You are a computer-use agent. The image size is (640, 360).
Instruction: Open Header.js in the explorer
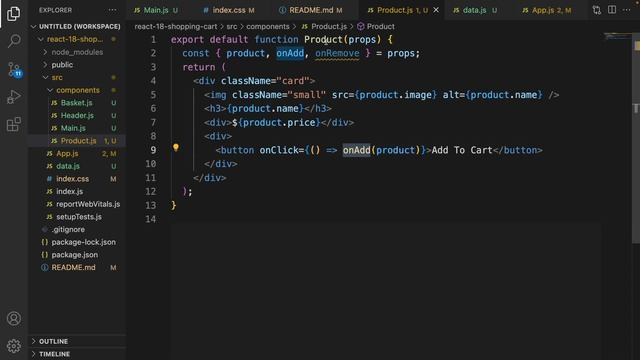pyautogui.click(x=77, y=115)
